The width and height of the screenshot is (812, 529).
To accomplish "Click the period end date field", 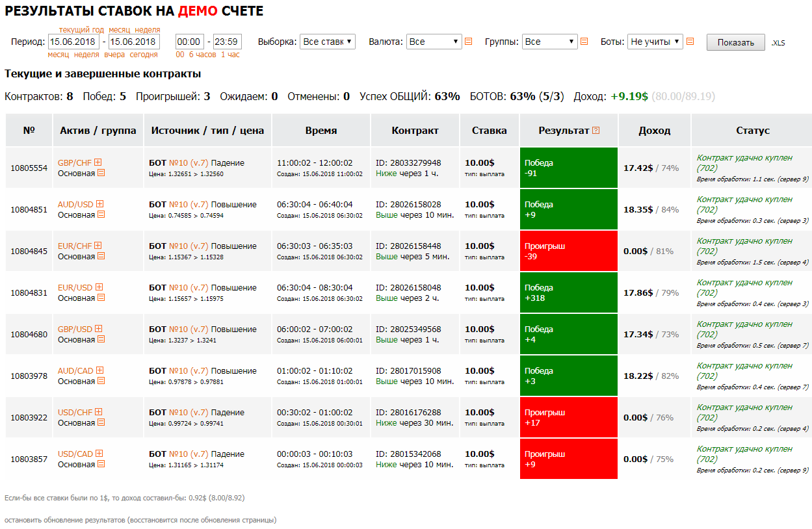I will 134,42.
